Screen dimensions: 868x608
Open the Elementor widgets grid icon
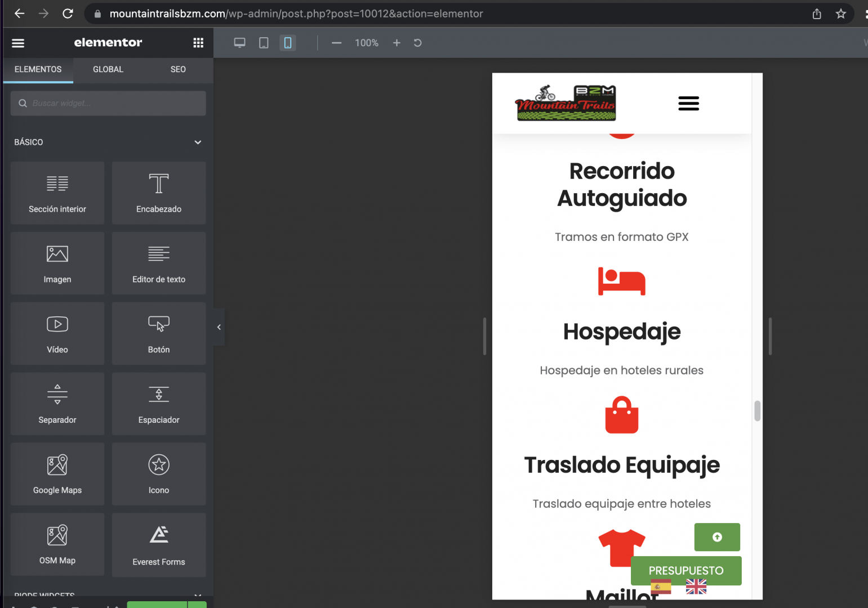click(198, 43)
